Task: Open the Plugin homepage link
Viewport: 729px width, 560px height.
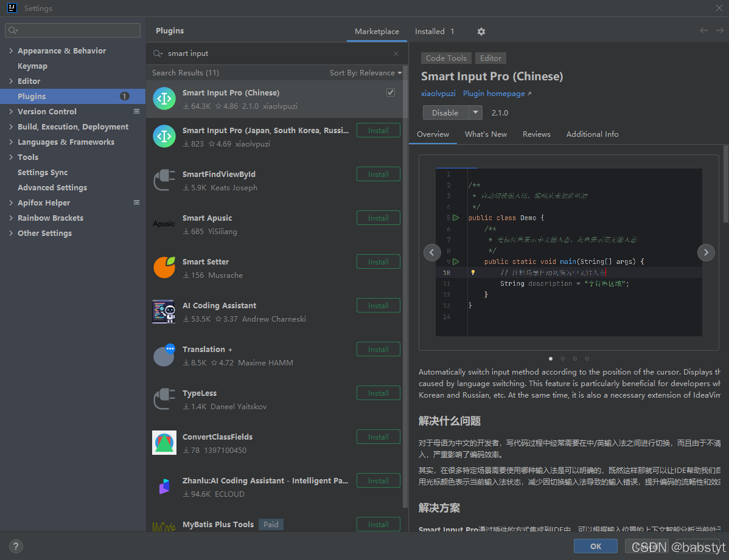Action: pyautogui.click(x=497, y=94)
